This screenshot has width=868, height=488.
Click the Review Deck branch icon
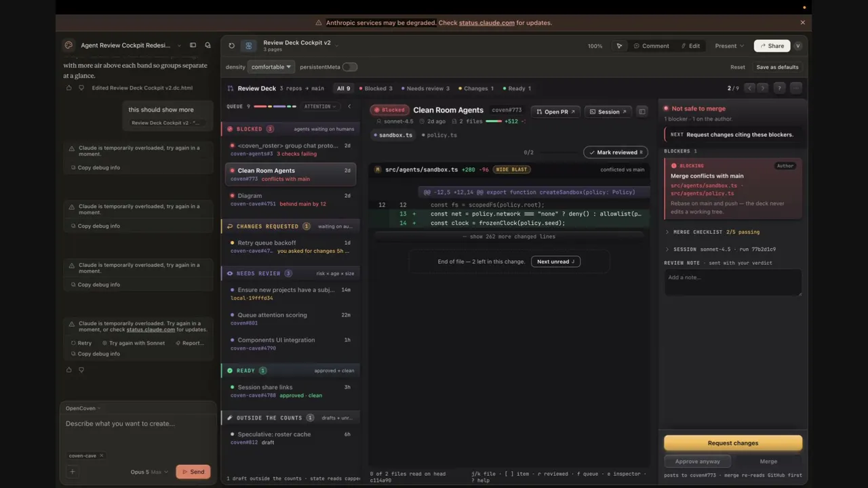click(231, 88)
